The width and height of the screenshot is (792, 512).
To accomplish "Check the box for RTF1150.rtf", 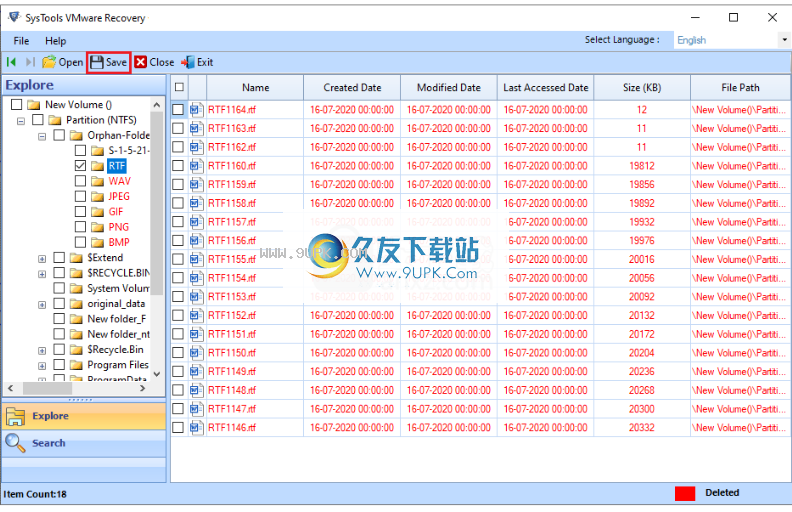I will coord(178,352).
